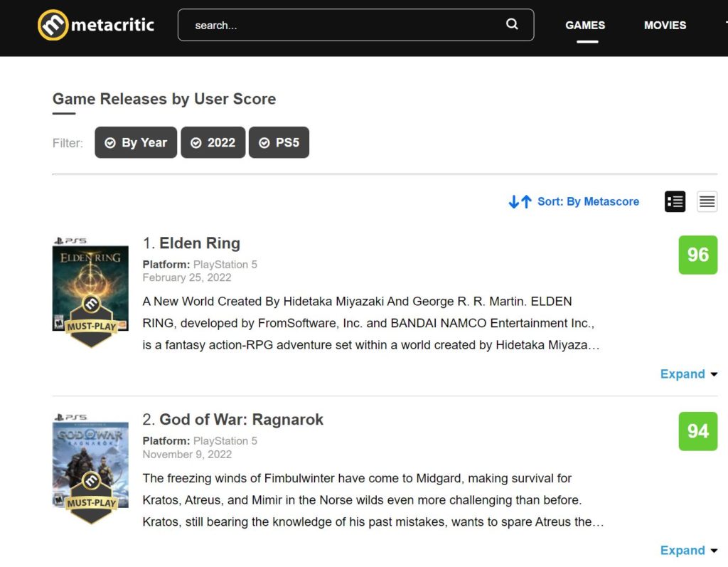Click the PS5 platform icon above Elden Ring
The width and height of the screenshot is (728, 567).
tap(72, 240)
